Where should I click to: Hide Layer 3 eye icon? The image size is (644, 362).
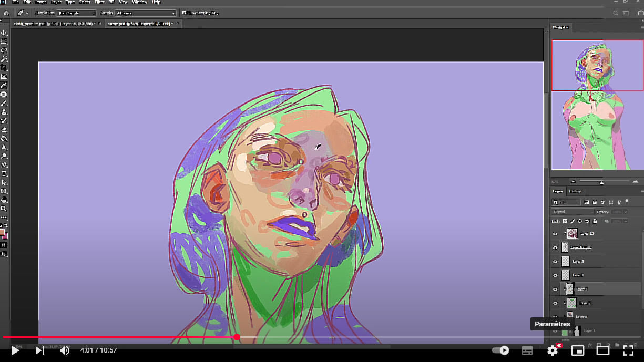[x=555, y=275]
